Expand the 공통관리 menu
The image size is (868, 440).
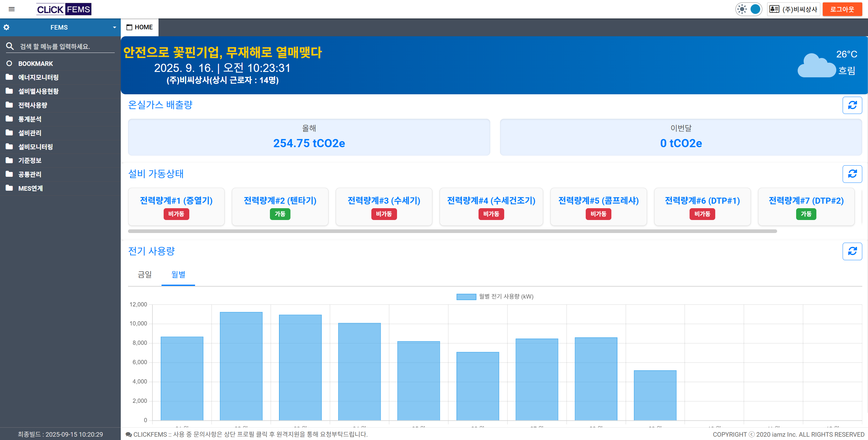(x=60, y=174)
